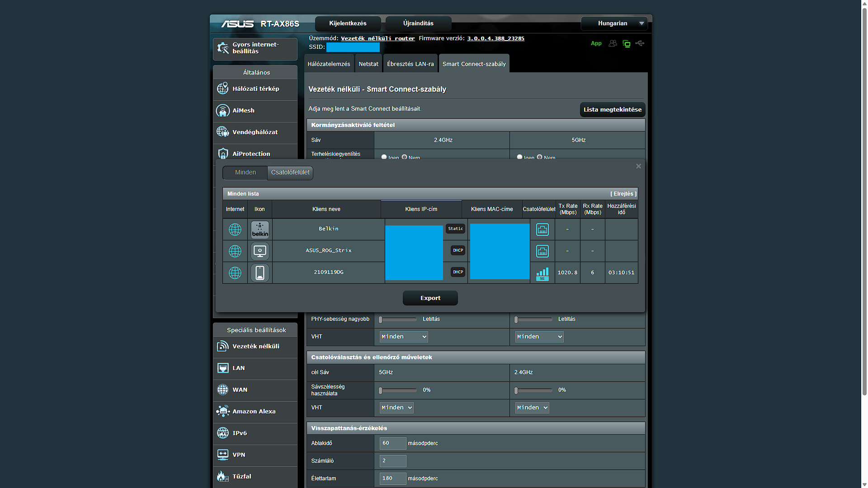Click the USB status icon in header
This screenshot has height=488, width=868.
pyautogui.click(x=640, y=43)
